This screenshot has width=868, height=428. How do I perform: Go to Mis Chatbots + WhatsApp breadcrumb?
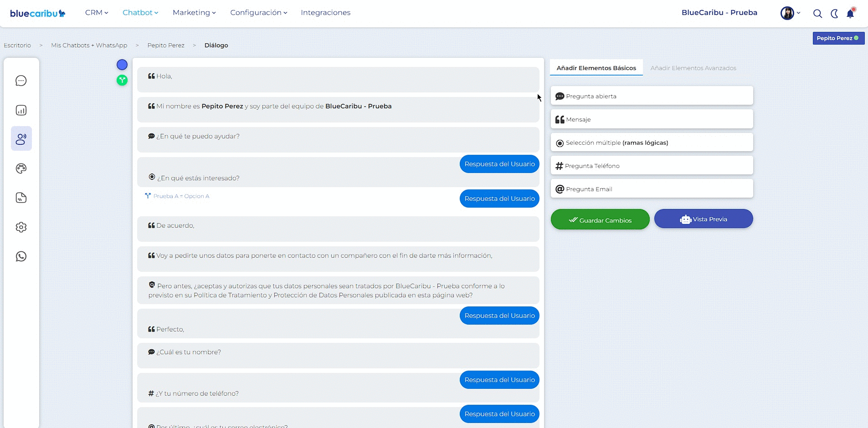[x=89, y=45]
